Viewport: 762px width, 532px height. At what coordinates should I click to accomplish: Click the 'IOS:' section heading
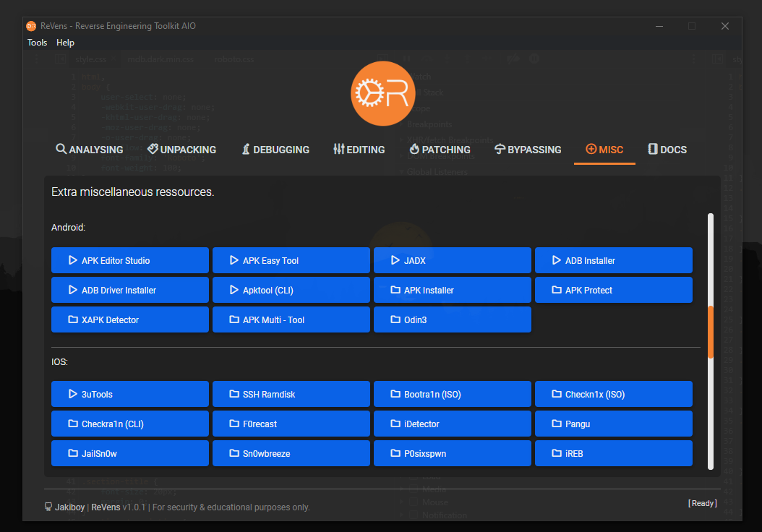tap(60, 362)
